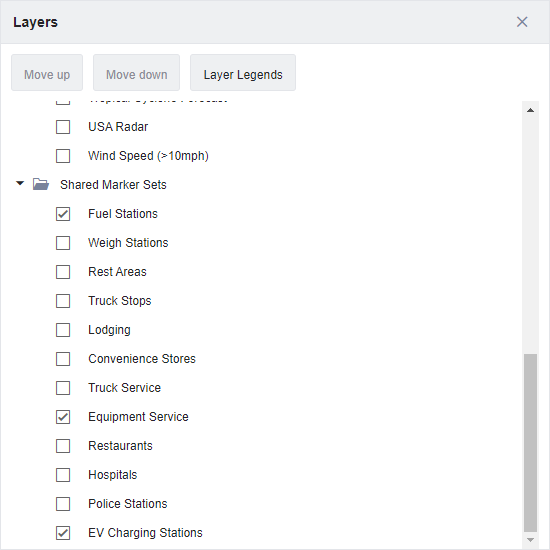Check the Rest Areas checkbox
The height and width of the screenshot is (550, 550).
(x=63, y=272)
